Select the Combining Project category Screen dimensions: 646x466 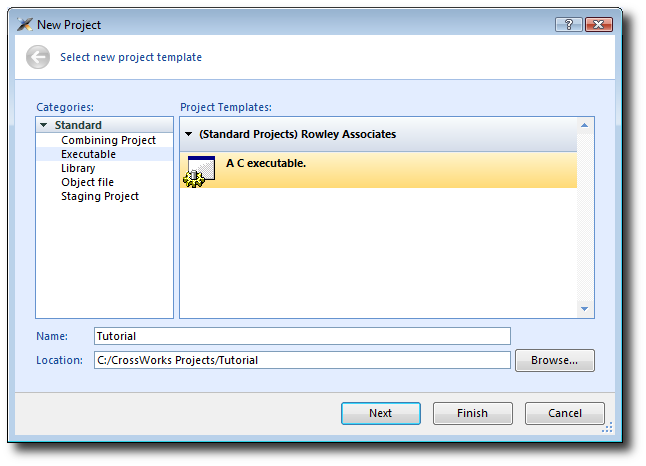coord(108,140)
